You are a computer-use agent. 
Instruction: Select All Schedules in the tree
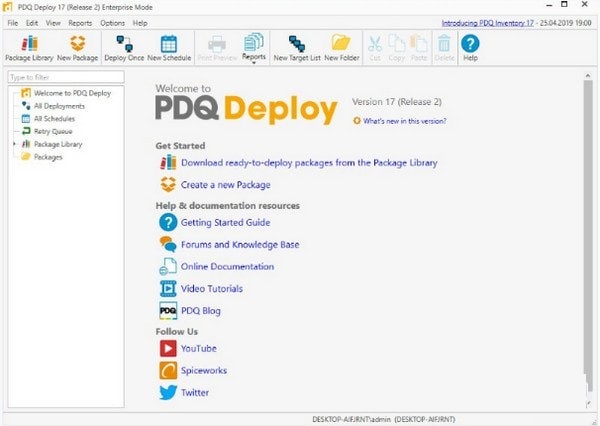pos(54,119)
